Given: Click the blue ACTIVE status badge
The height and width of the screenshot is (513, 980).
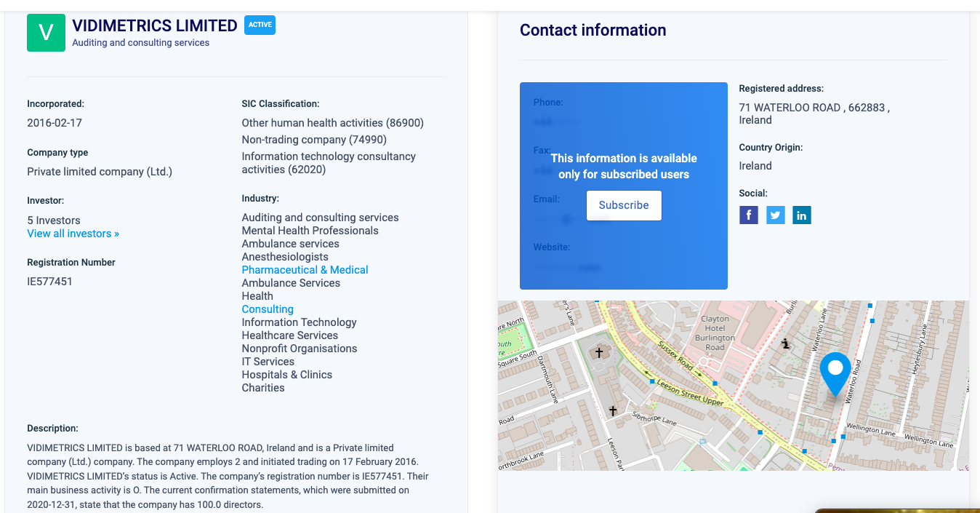Looking at the screenshot, I should click(260, 25).
